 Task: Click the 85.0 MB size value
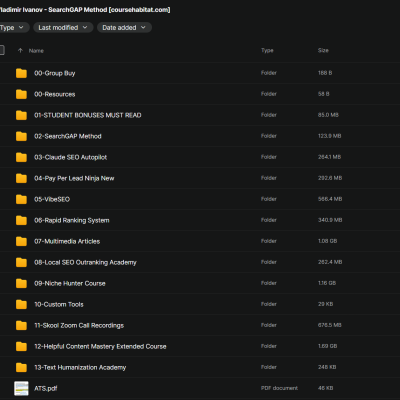coord(328,115)
